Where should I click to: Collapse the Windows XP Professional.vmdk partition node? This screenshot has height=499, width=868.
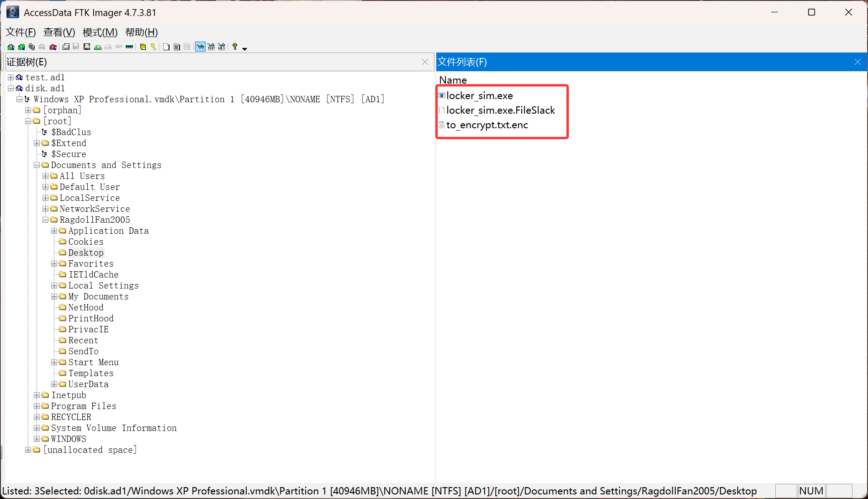click(x=20, y=100)
